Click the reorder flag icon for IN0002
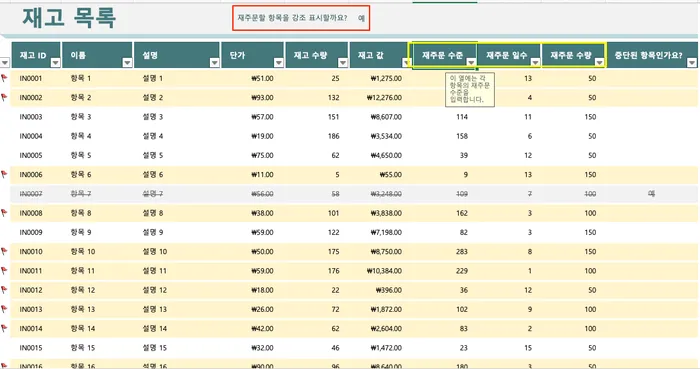This screenshot has height=369, width=700. [4, 97]
